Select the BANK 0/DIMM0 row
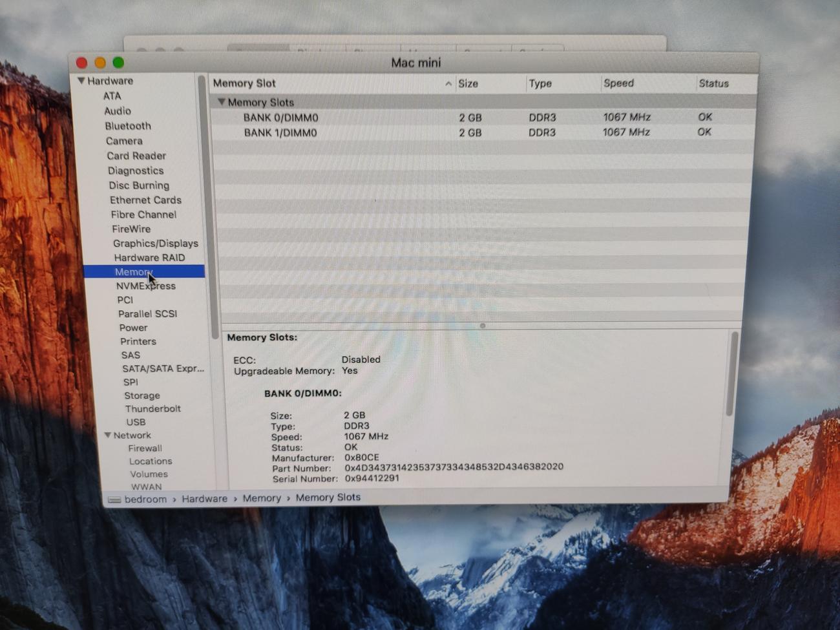This screenshot has height=630, width=840. (482, 117)
